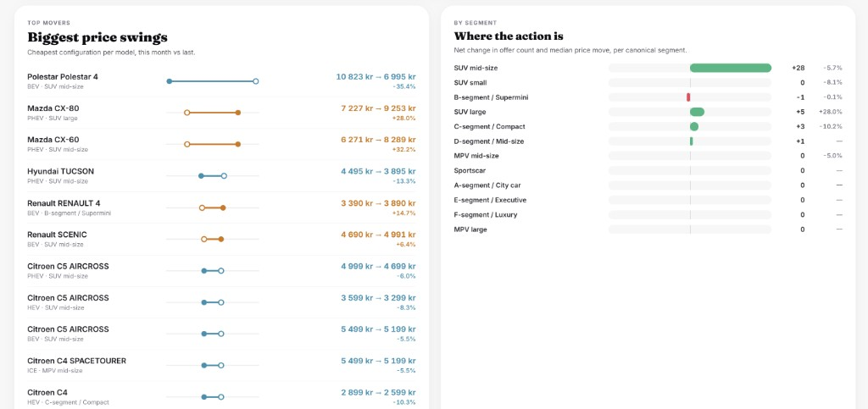This screenshot has height=409, width=868.
Task: Select price "4 690 kr → 4 991 kr"
Action: pos(379,235)
